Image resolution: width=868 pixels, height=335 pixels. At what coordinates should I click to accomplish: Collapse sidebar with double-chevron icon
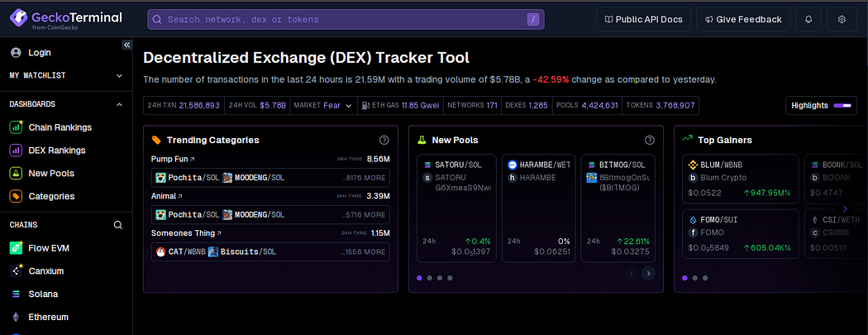pos(126,45)
